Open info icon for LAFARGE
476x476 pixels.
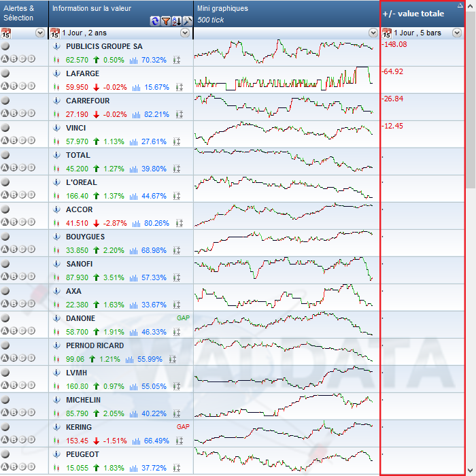[56, 73]
